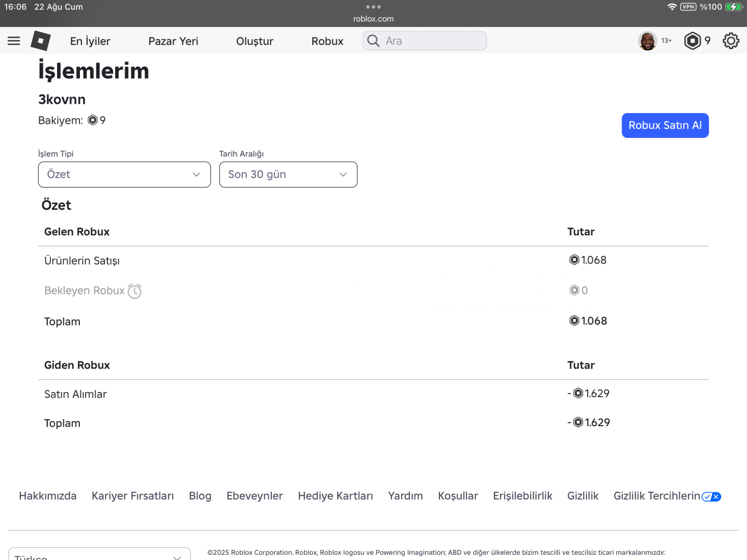The height and width of the screenshot is (560, 747).
Task: Click the Roblox logo home icon
Action: tap(40, 40)
